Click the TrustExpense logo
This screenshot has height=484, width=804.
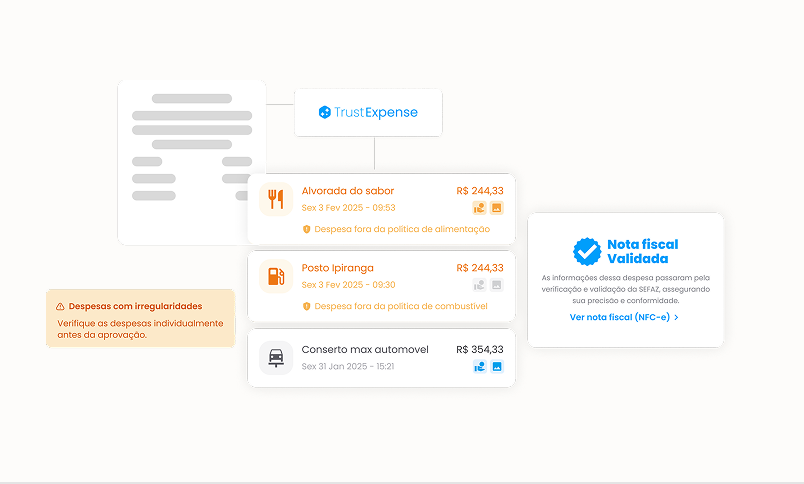click(368, 113)
